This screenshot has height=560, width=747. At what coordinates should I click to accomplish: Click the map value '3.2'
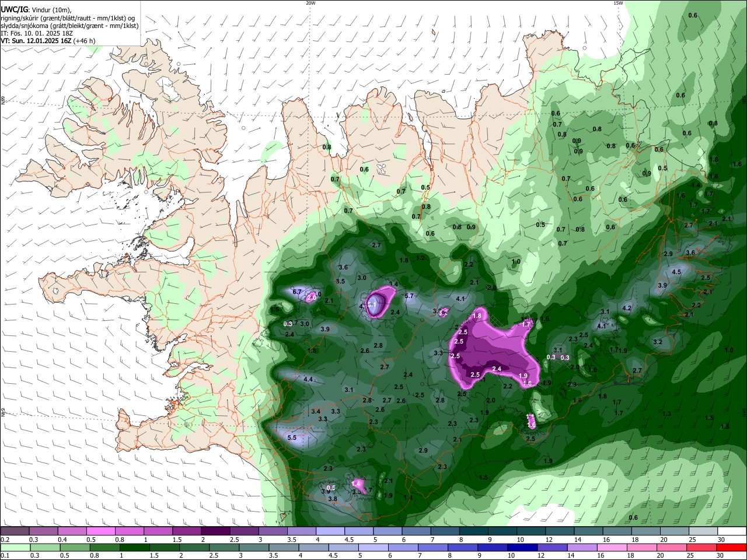pos(658,342)
